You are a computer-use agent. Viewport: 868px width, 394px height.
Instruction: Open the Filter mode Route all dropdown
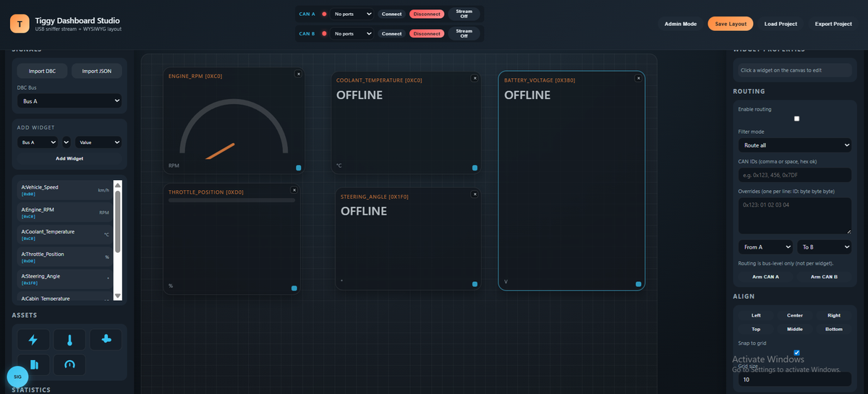tap(795, 145)
